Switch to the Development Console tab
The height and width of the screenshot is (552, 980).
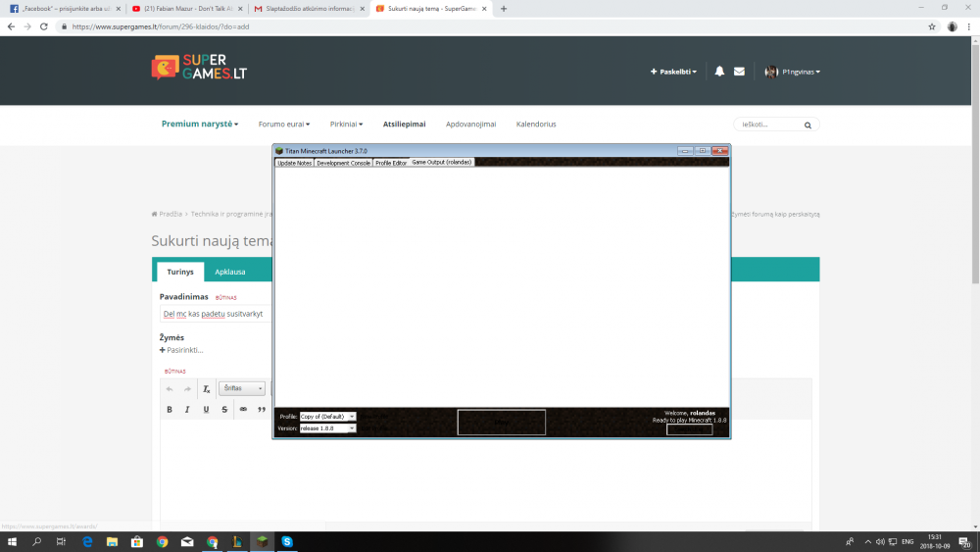pos(343,163)
